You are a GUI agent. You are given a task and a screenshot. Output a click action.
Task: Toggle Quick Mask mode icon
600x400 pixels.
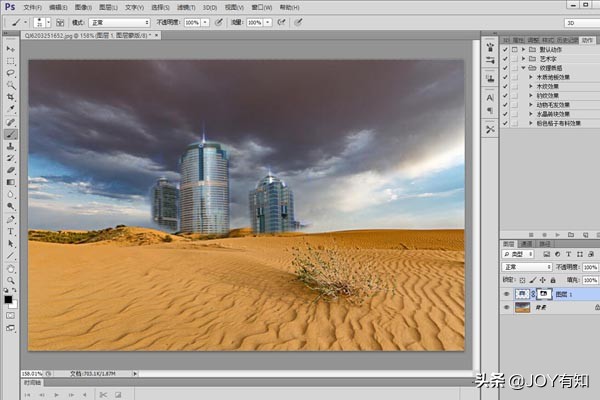click(10, 315)
